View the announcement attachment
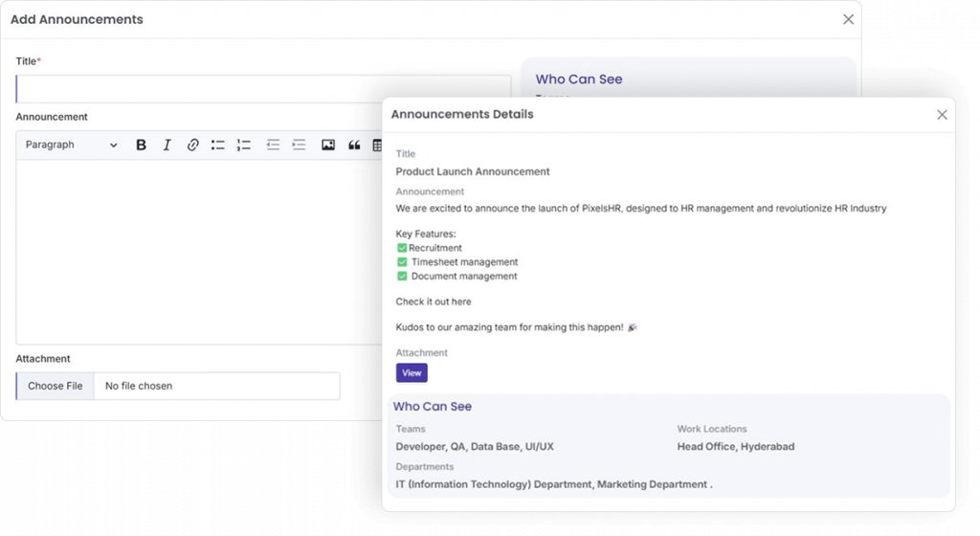This screenshot has height=536, width=980. pyautogui.click(x=412, y=373)
